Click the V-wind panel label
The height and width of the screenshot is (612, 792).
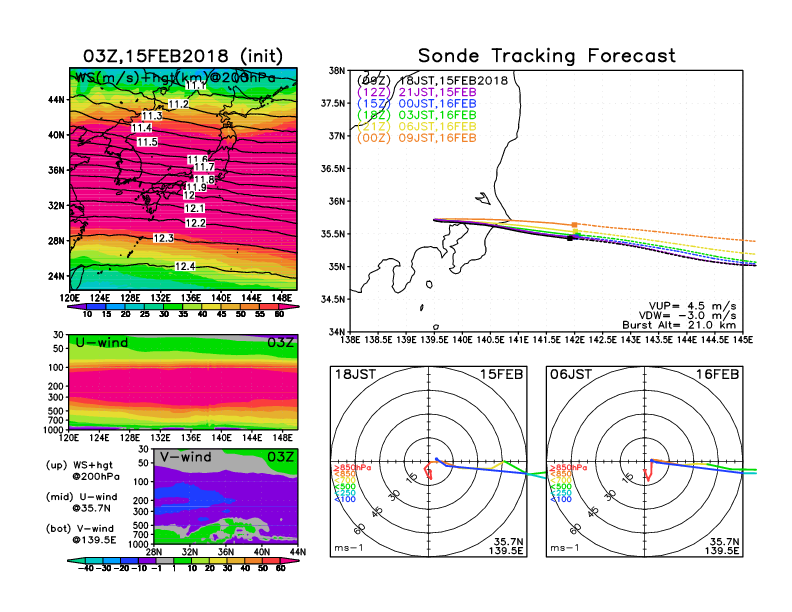186,458
